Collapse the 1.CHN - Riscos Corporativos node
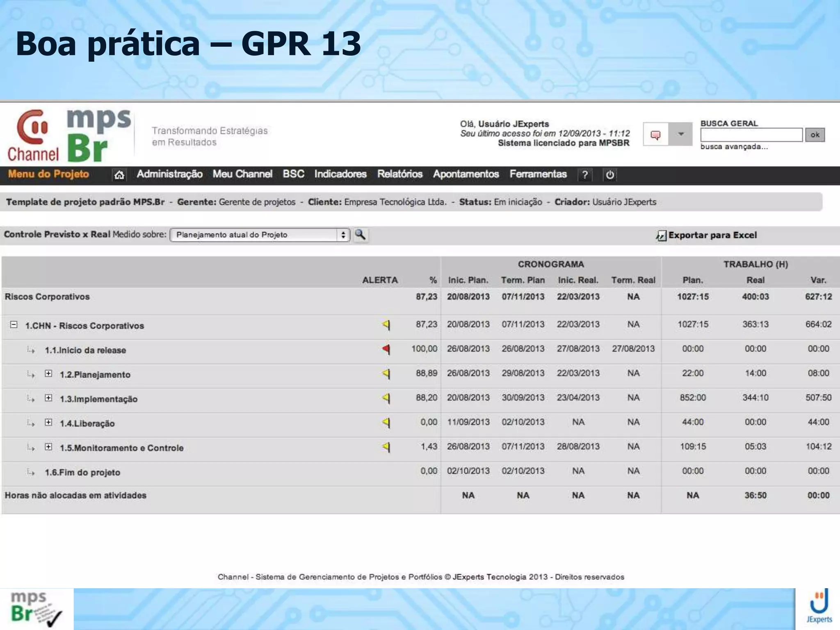This screenshot has width=840, height=630. 14,325
